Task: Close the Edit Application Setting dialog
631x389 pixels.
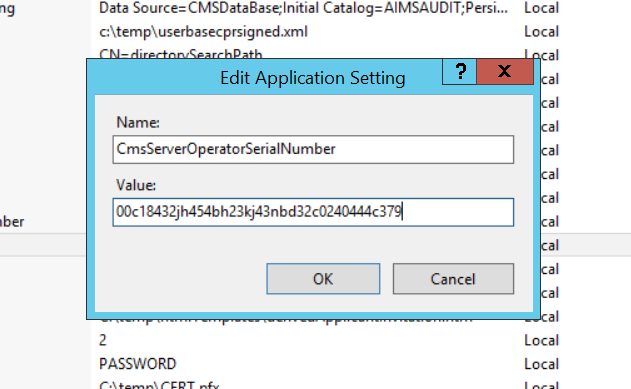Action: 505,72
